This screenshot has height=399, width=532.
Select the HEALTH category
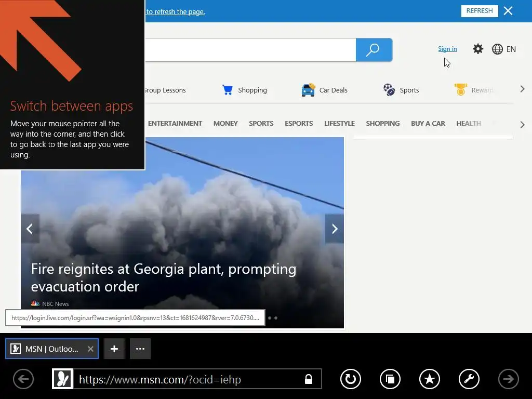click(469, 124)
